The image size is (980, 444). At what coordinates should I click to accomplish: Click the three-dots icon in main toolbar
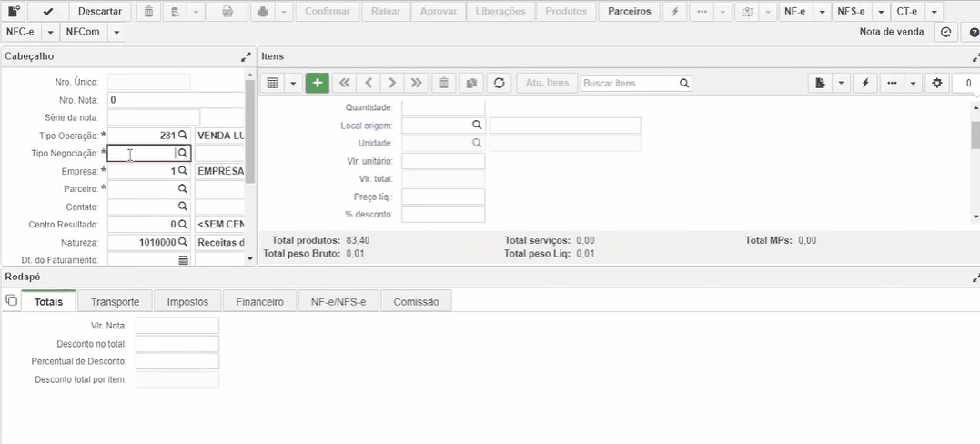(x=702, y=11)
